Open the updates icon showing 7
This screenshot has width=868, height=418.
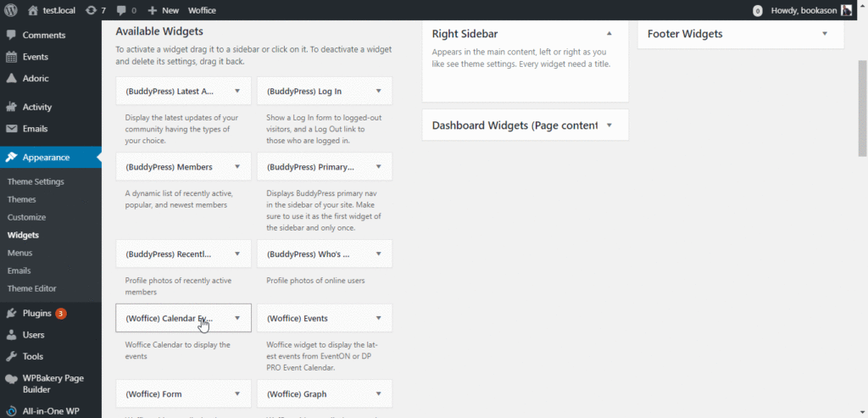point(92,10)
